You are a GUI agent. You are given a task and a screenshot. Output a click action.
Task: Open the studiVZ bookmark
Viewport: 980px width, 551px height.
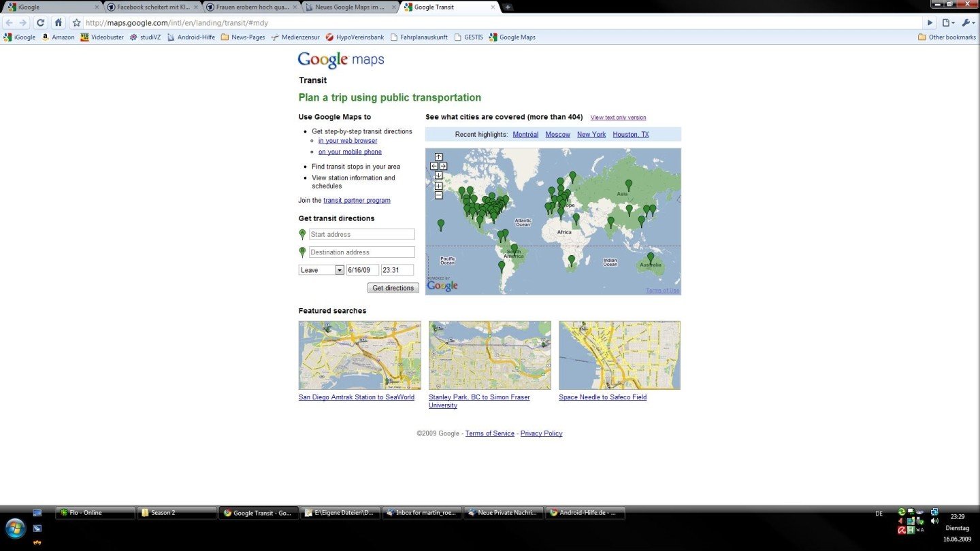point(145,37)
